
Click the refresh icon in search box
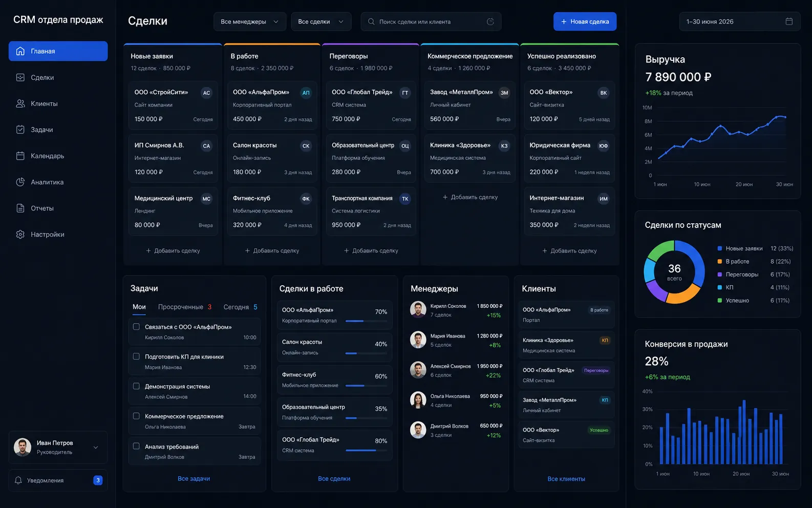[x=490, y=22]
